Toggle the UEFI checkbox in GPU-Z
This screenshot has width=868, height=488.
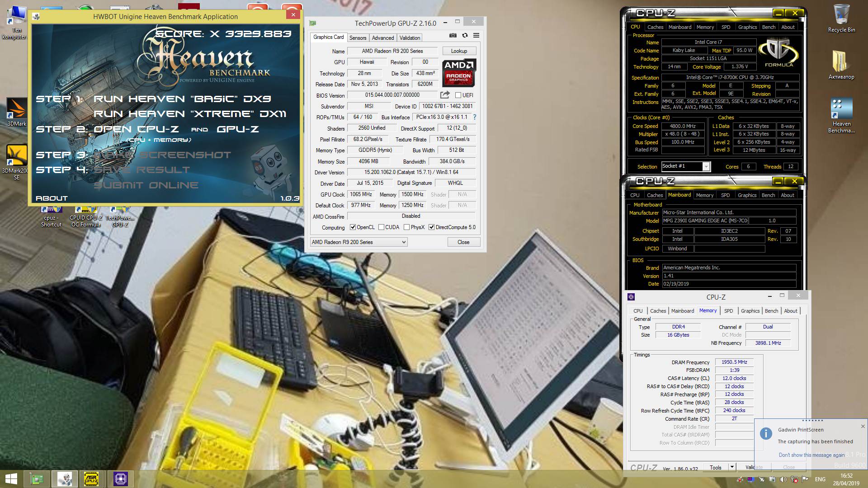point(458,95)
